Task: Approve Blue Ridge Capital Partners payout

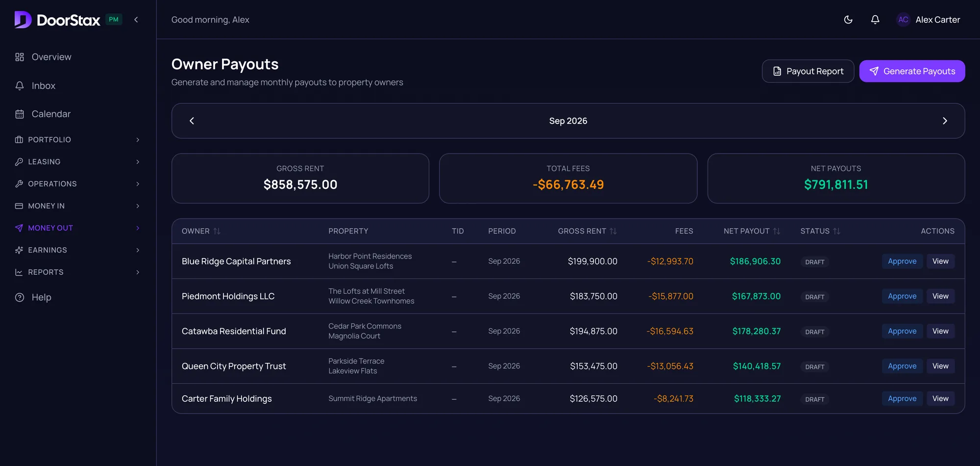Action: (x=902, y=261)
